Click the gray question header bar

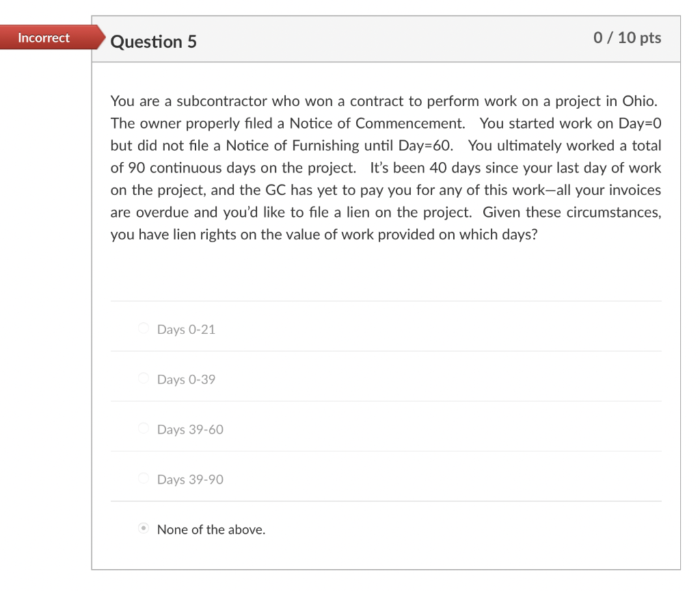(386, 39)
